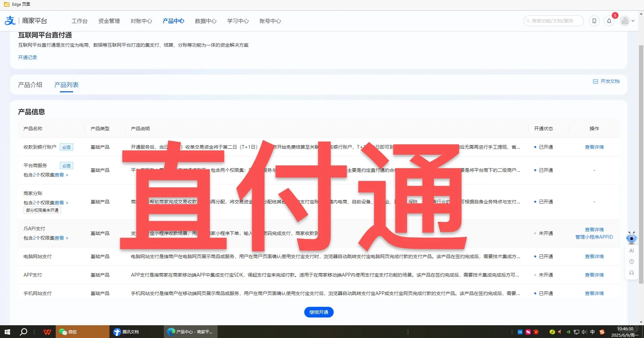Open Sogou input method tray icon
This screenshot has width=644, height=338.
[602, 332]
